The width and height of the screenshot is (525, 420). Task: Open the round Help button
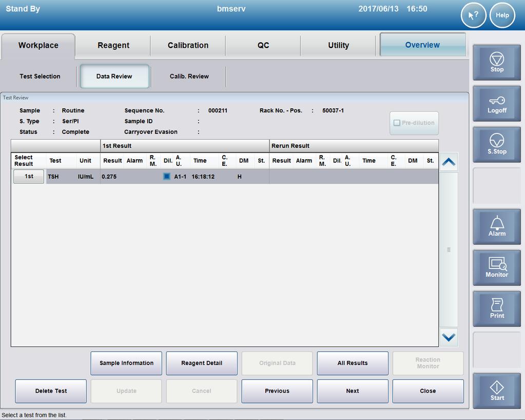click(502, 15)
